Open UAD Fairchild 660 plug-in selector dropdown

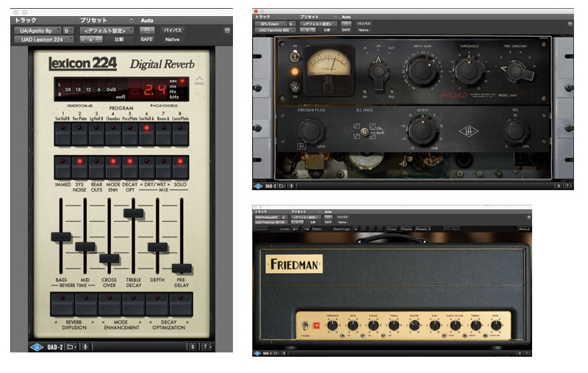[276, 30]
